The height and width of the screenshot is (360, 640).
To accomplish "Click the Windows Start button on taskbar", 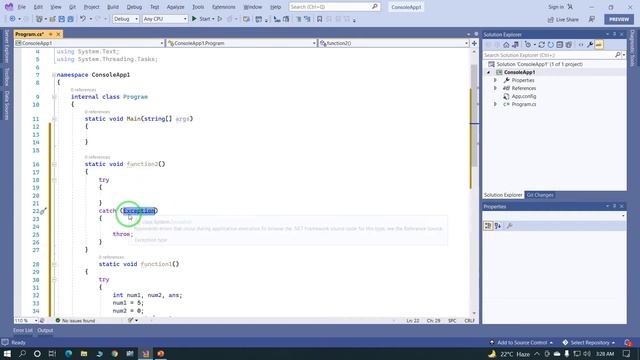I will [x=7, y=353].
